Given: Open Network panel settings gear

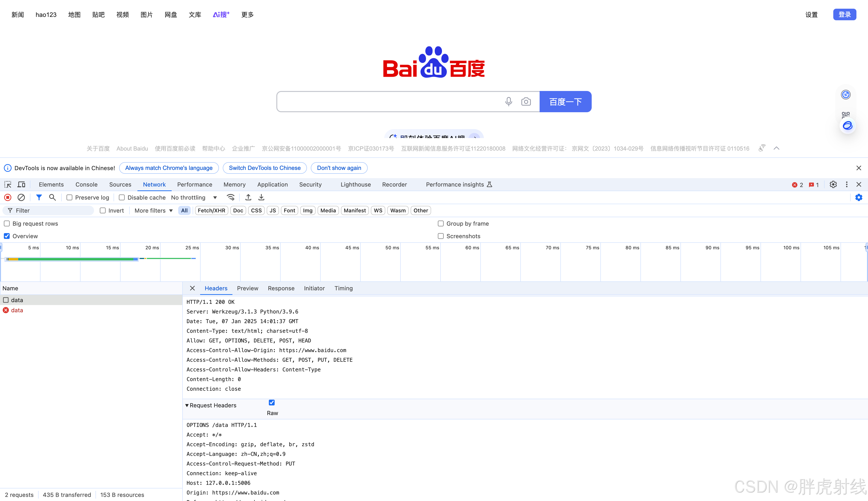Looking at the screenshot, I should coord(859,197).
